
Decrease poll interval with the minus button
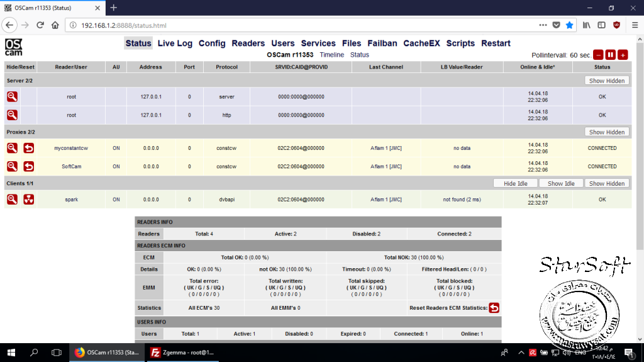coord(599,55)
